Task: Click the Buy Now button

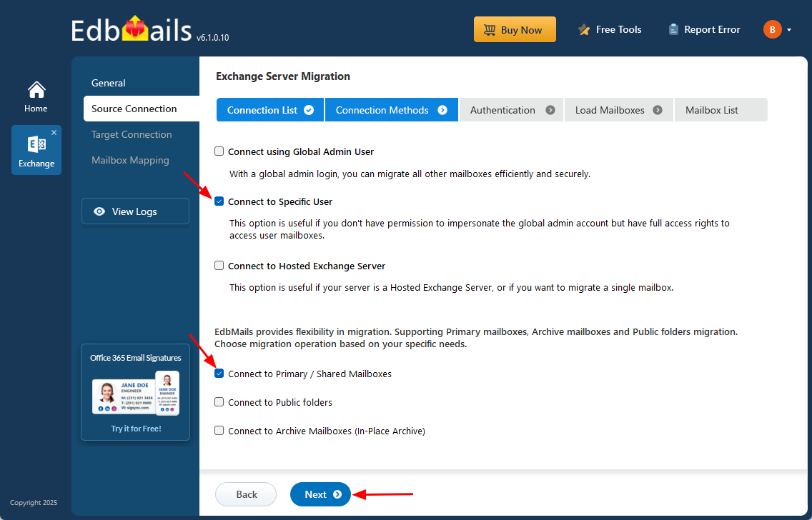Action: tap(515, 29)
